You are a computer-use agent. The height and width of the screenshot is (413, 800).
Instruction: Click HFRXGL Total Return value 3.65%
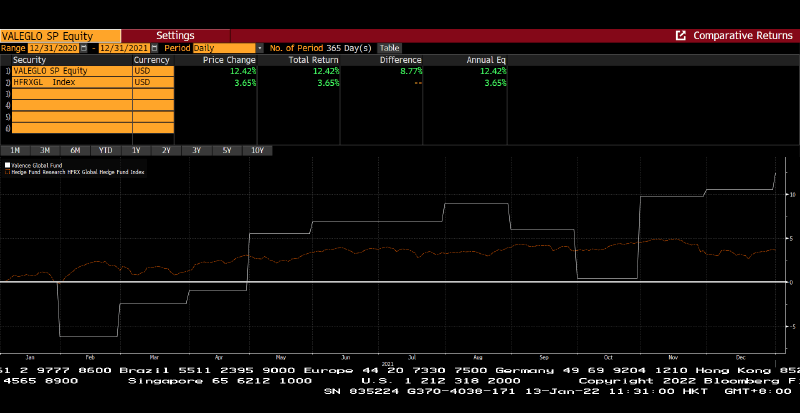pos(328,82)
